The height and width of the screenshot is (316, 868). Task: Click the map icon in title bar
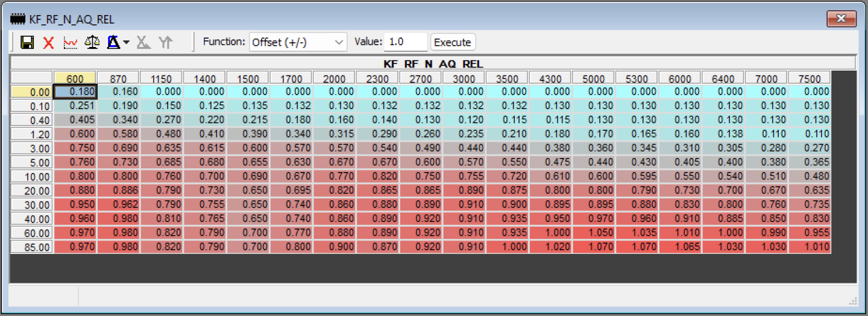coord(19,19)
